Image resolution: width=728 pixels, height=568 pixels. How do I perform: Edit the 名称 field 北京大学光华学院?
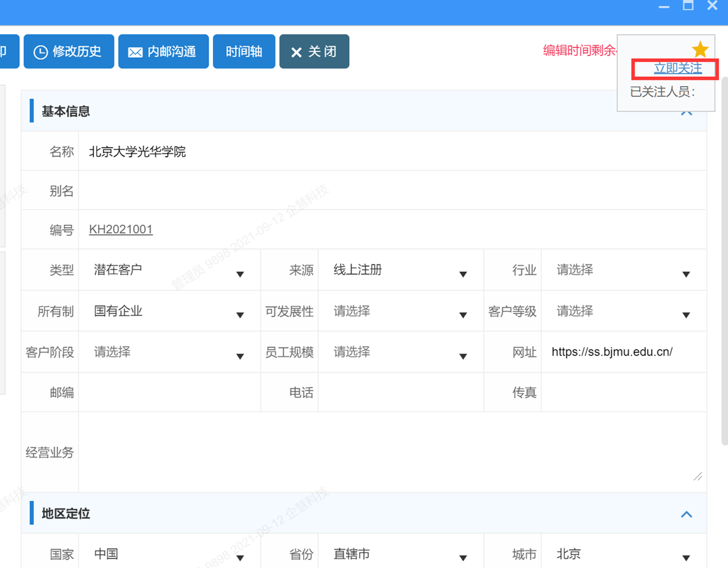(x=393, y=151)
